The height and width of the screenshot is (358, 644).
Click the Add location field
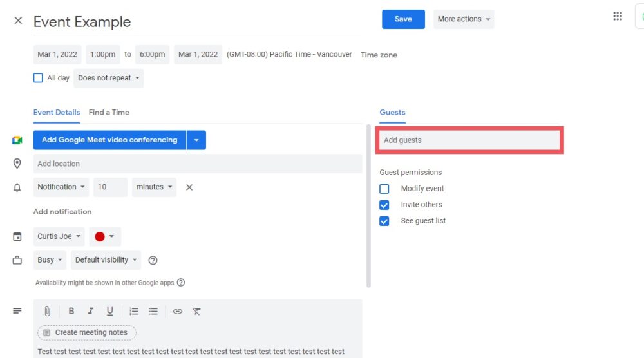198,164
